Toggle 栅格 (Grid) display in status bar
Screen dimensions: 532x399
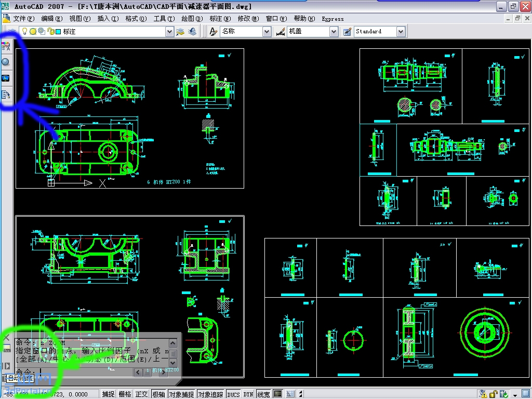[x=125, y=394]
